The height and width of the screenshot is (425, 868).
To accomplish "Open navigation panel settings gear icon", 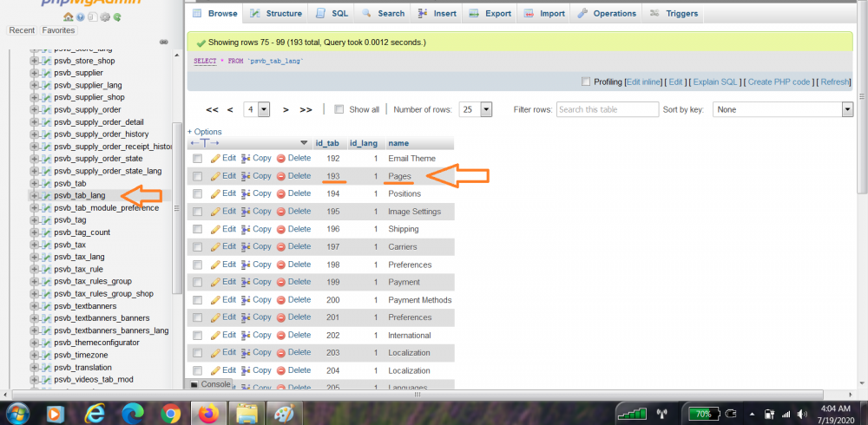I will (105, 17).
